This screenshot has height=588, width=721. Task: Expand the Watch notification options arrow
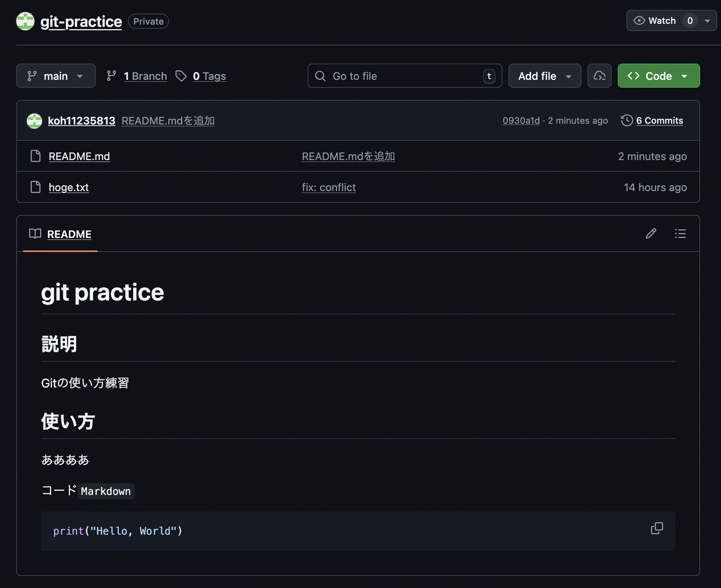707,21
